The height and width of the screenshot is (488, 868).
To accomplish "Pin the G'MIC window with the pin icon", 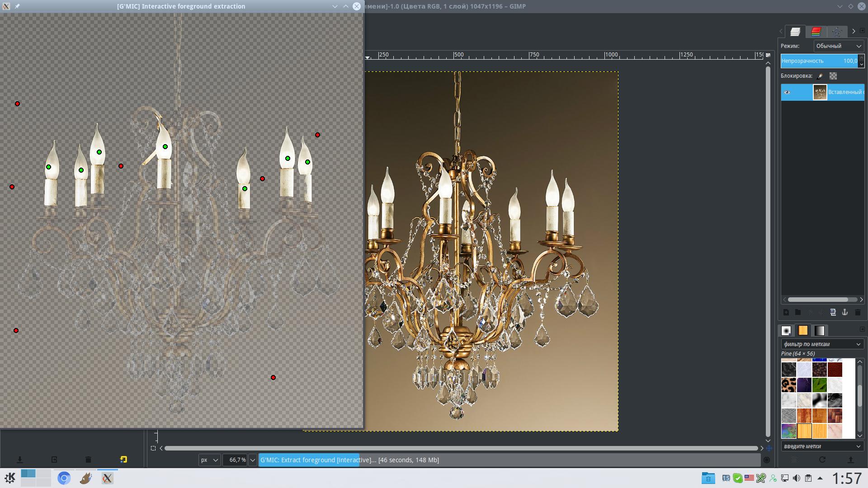I will click(x=17, y=6).
